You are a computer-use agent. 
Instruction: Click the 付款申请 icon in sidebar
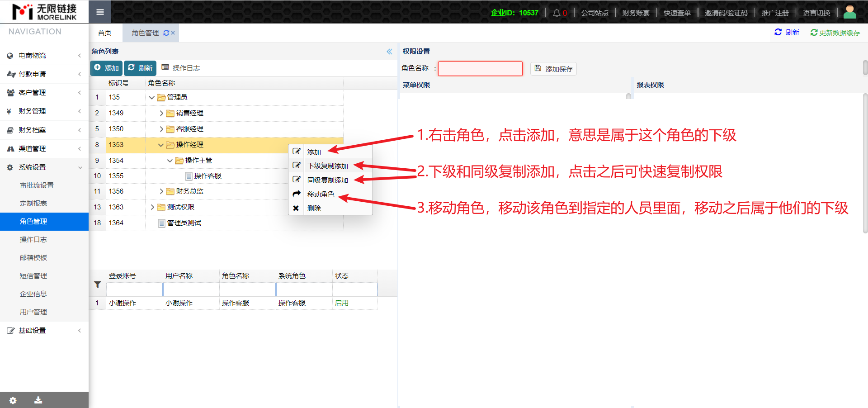(11, 74)
